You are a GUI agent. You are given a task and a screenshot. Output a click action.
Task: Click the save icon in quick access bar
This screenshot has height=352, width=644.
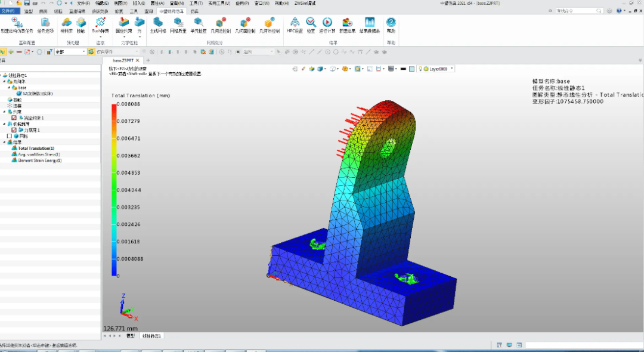click(x=27, y=3)
